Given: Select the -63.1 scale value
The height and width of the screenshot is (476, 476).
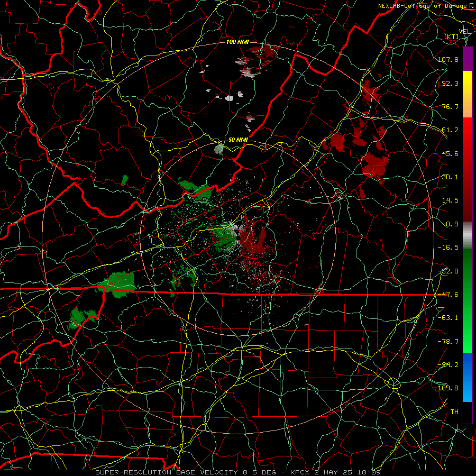Looking at the screenshot, I should click(x=448, y=318).
